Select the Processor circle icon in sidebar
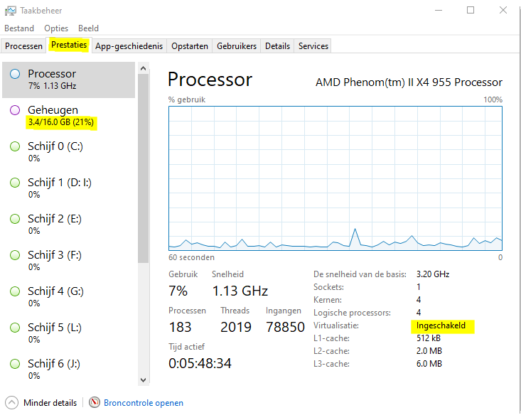Image resolution: width=521 pixels, height=420 pixels. pyautogui.click(x=15, y=74)
